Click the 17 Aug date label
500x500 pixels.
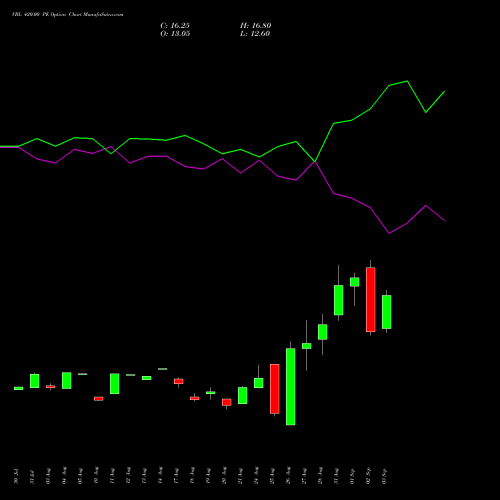[176, 476]
